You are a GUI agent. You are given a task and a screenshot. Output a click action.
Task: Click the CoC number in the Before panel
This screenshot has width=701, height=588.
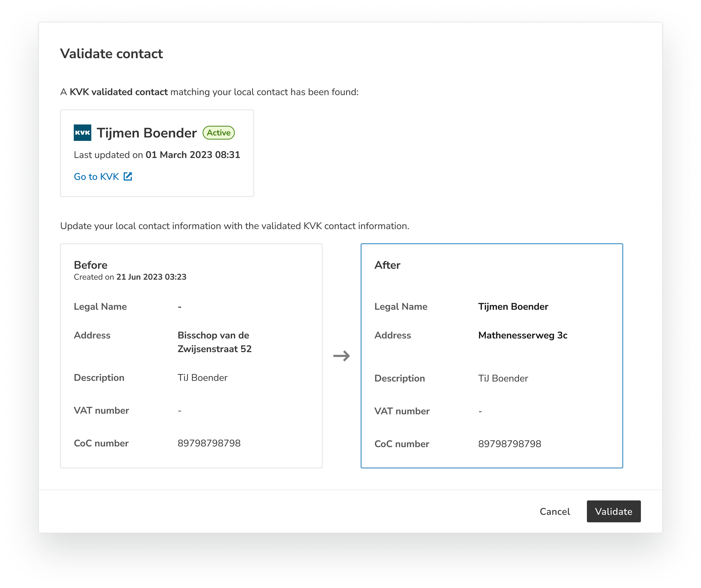click(x=209, y=443)
